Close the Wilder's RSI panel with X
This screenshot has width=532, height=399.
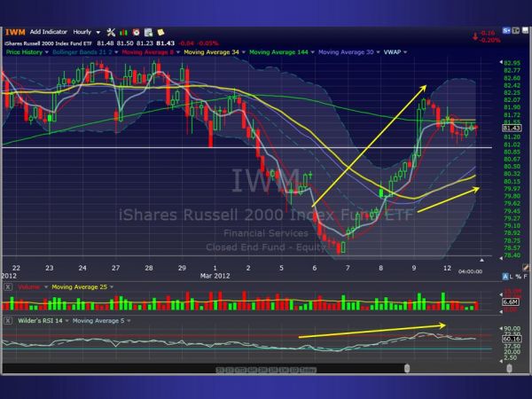point(8,318)
